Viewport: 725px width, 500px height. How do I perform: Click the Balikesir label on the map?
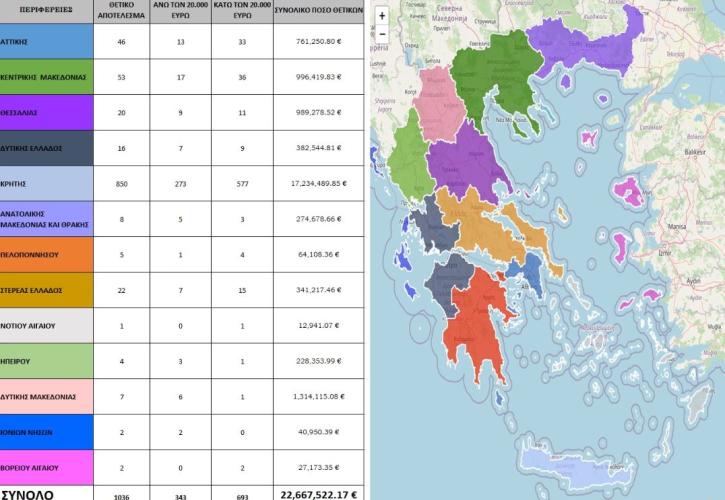pyautogui.click(x=695, y=152)
